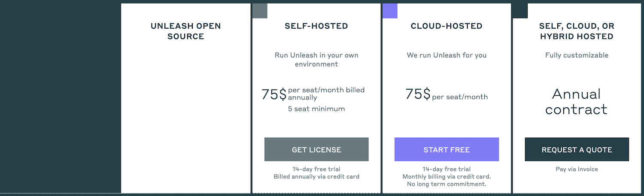
Task: Click the 75$ price in the Self-Hosted card
Action: click(274, 94)
